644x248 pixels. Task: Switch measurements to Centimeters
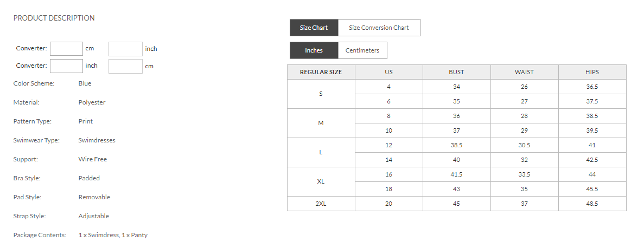(x=362, y=50)
